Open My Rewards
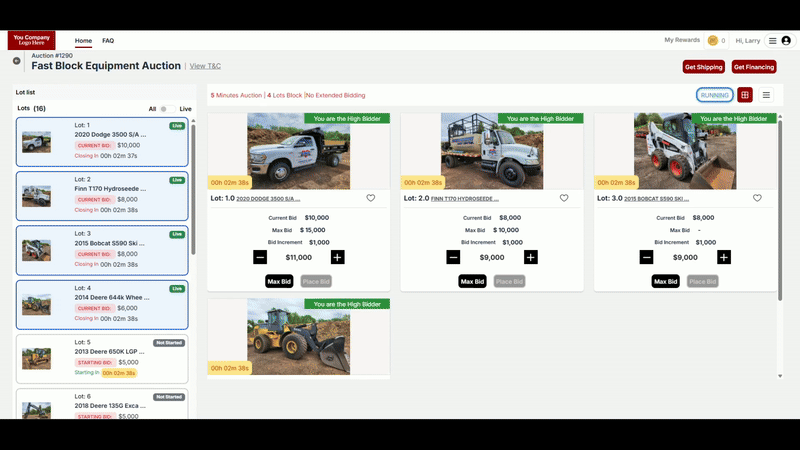This screenshot has width=800, height=450. point(682,40)
